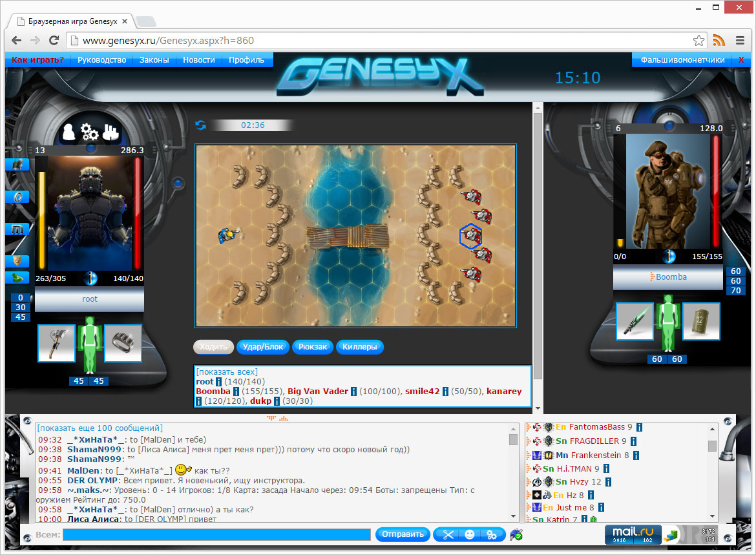
Task: Open chat settings gears icon
Action: click(x=491, y=535)
